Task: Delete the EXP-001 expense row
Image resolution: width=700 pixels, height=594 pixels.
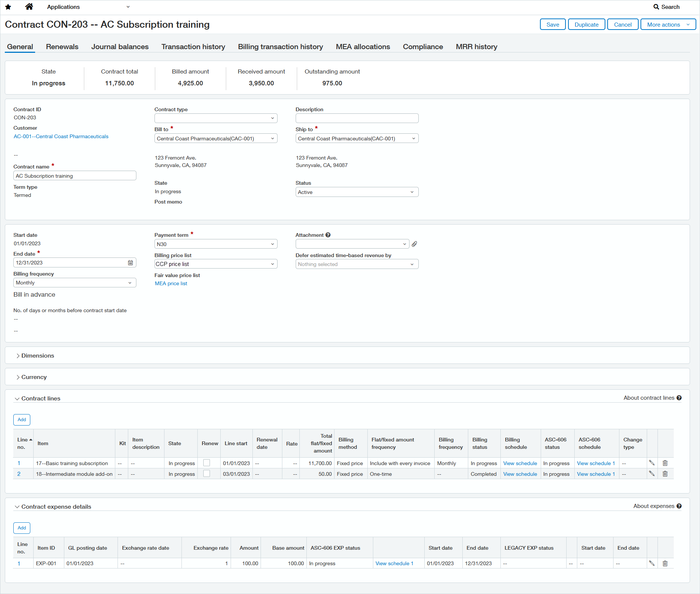Action: click(x=665, y=563)
